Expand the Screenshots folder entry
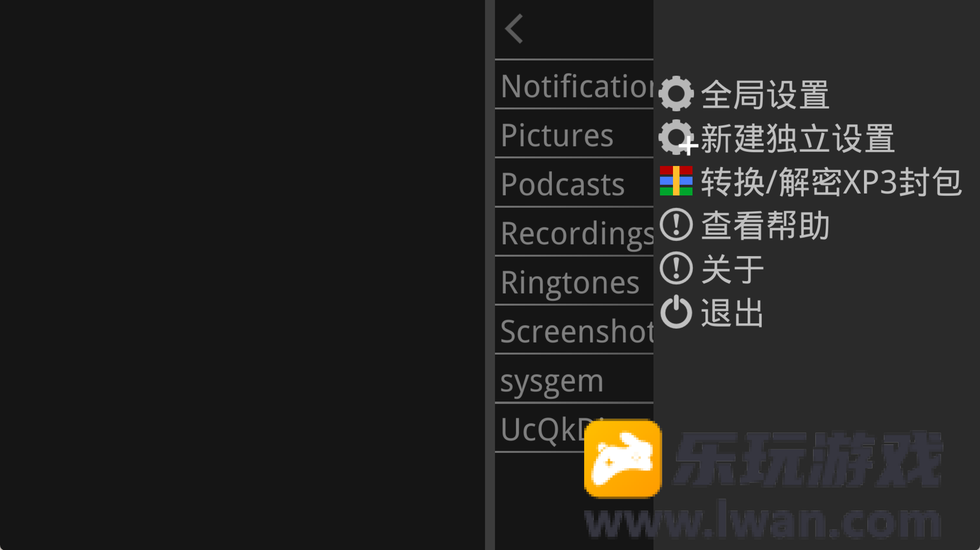 pos(575,331)
